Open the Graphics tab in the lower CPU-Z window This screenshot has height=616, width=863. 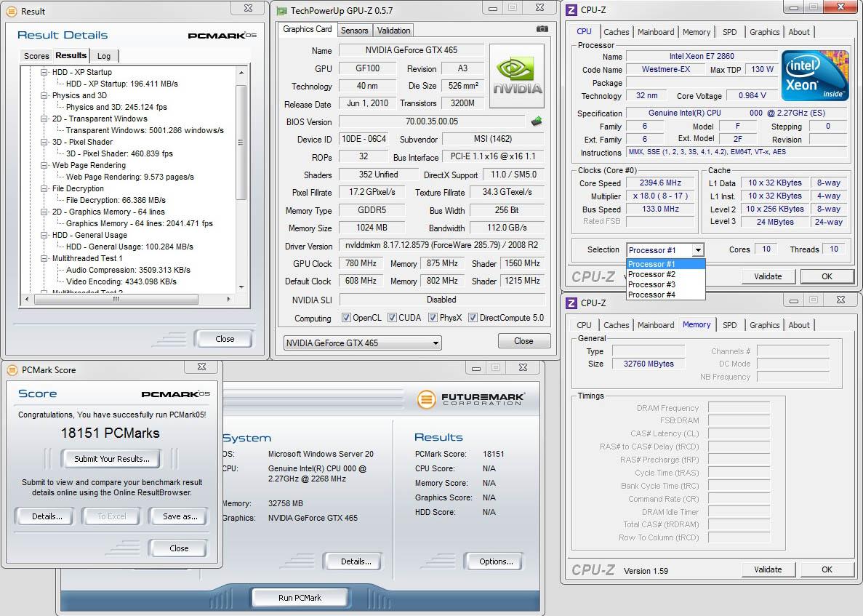[764, 325]
